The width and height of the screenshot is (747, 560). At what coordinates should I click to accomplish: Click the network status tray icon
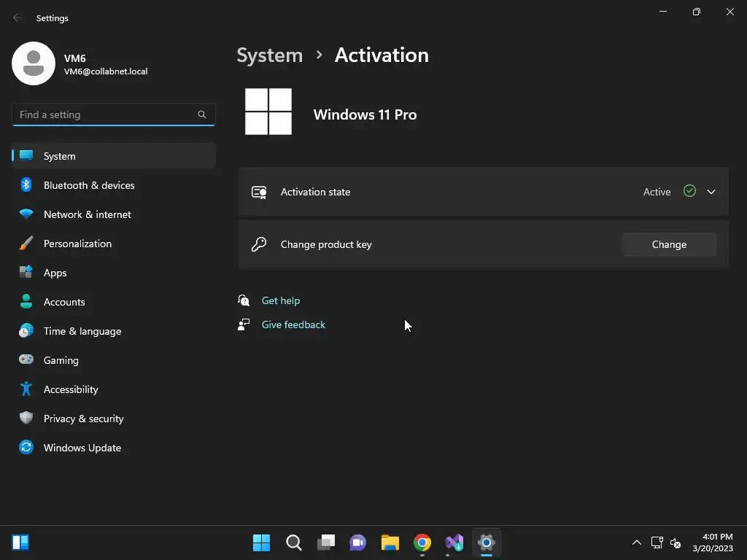click(x=657, y=542)
